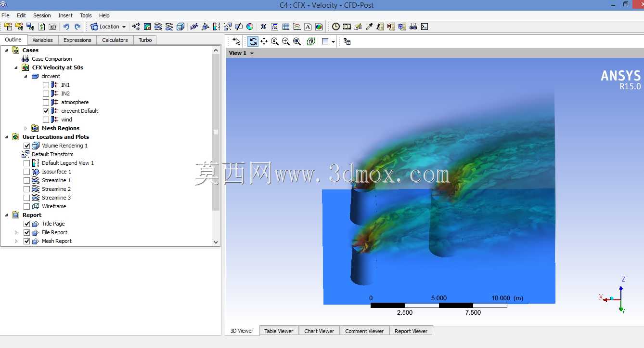Enable the Isosurface 1 checkbox
644x348 pixels.
(x=27, y=172)
